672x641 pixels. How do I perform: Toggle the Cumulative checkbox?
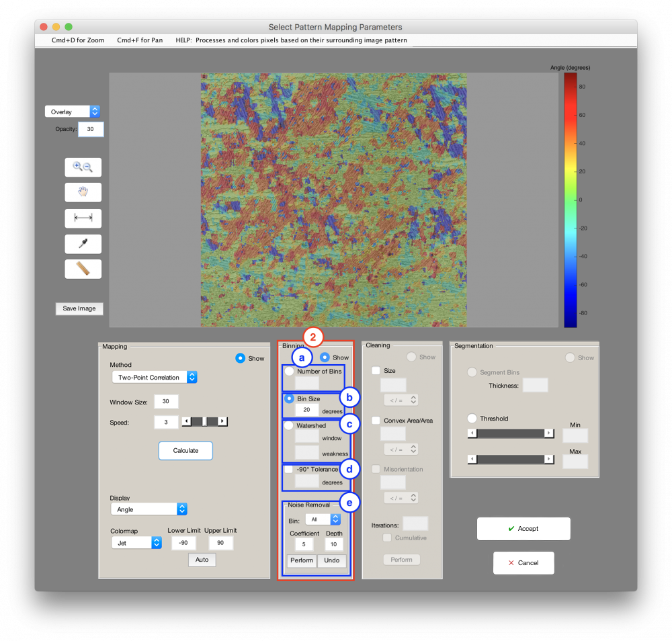387,538
